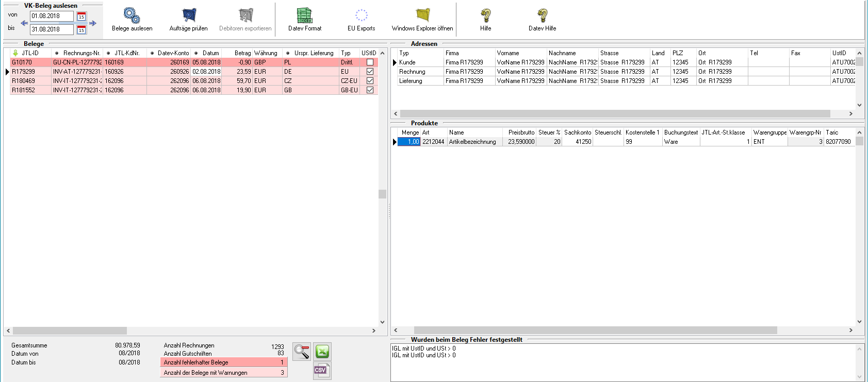This screenshot has width=868, height=382.
Task: Advance to next month with right arrow
Action: coord(93,23)
